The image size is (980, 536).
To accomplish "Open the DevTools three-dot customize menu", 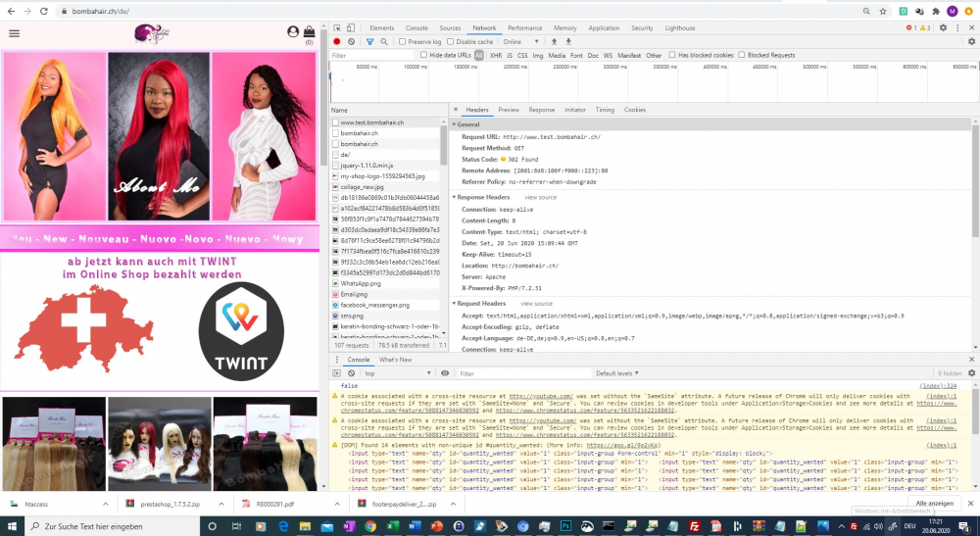I will [957, 28].
